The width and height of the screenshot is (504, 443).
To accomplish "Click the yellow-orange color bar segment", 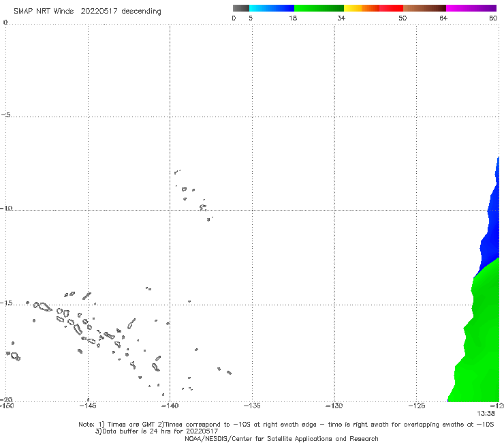I will [362, 8].
